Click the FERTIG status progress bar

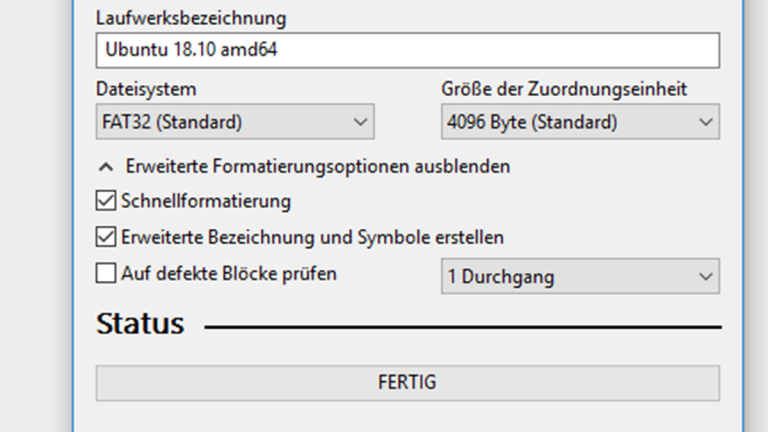tap(407, 383)
